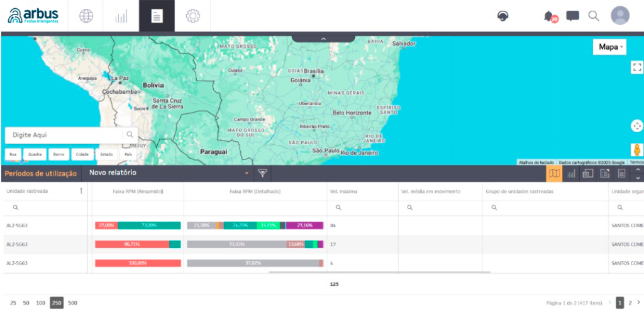Open the settings gear in top navigation

(192, 16)
